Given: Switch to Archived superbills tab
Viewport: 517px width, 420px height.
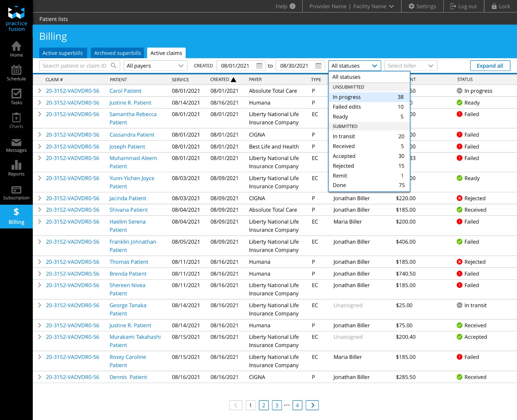Looking at the screenshot, I should 118,53.
